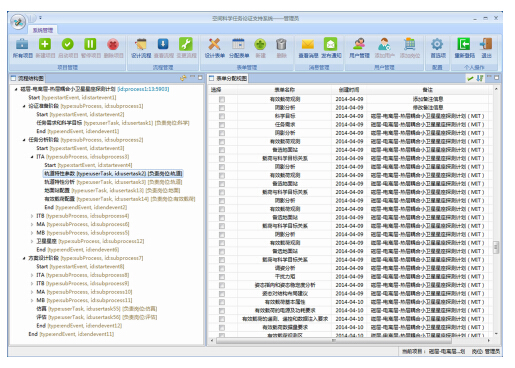Click the vertical scrollbar thumb in form table

496,247
